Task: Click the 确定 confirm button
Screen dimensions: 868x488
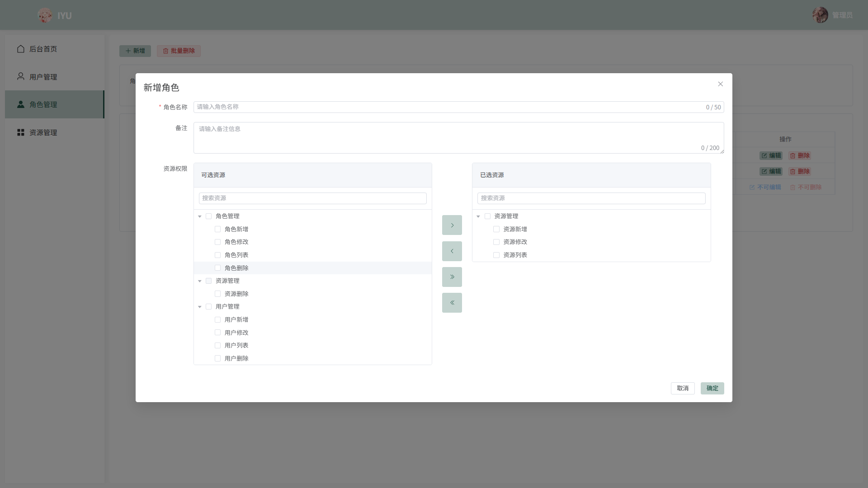Action: click(712, 388)
